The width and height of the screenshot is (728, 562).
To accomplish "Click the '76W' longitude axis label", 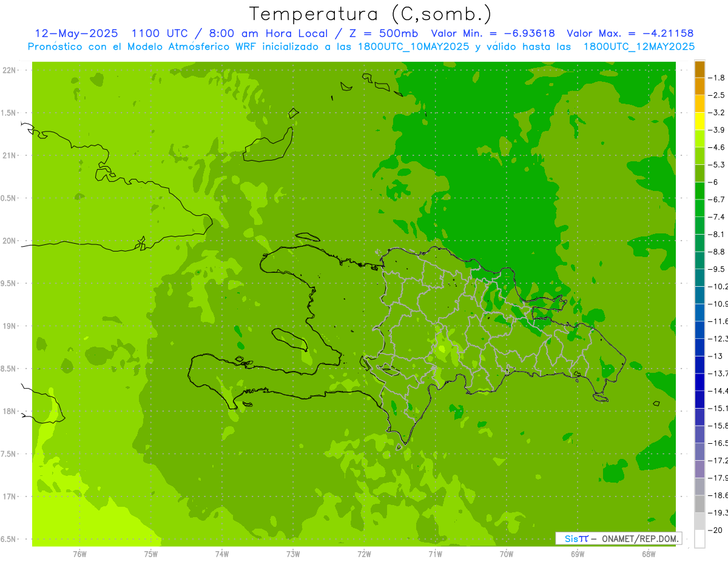I will tap(79, 554).
